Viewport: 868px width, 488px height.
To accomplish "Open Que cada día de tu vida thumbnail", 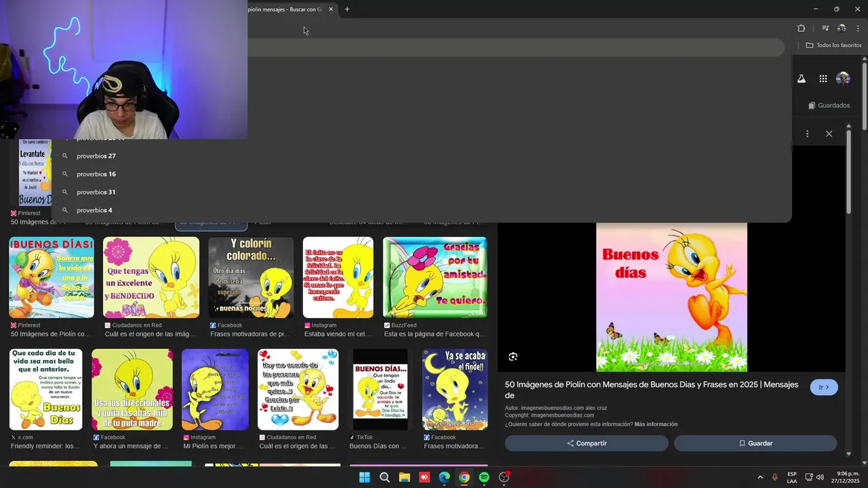I will [x=46, y=390].
